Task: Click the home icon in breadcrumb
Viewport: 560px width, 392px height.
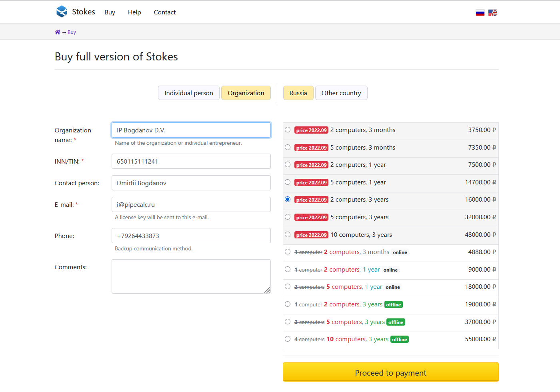Action: (58, 32)
